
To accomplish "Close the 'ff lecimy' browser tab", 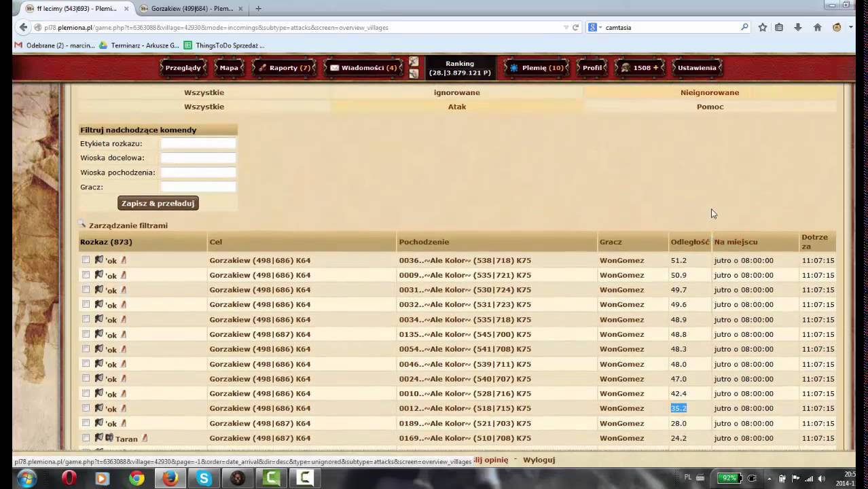I will coord(126,9).
